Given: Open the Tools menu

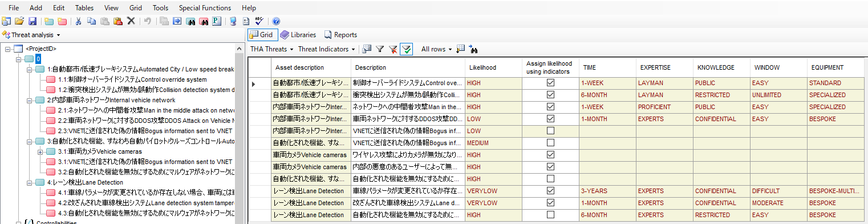Looking at the screenshot, I should 160,8.
